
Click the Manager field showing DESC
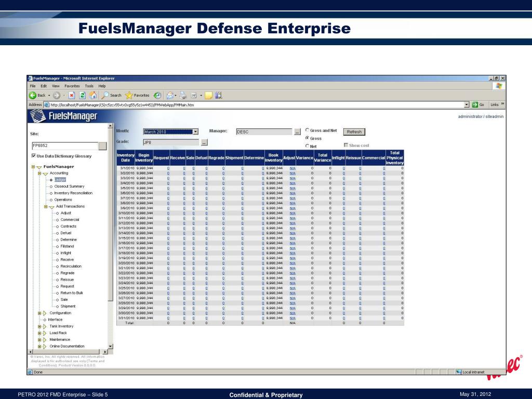(x=264, y=131)
